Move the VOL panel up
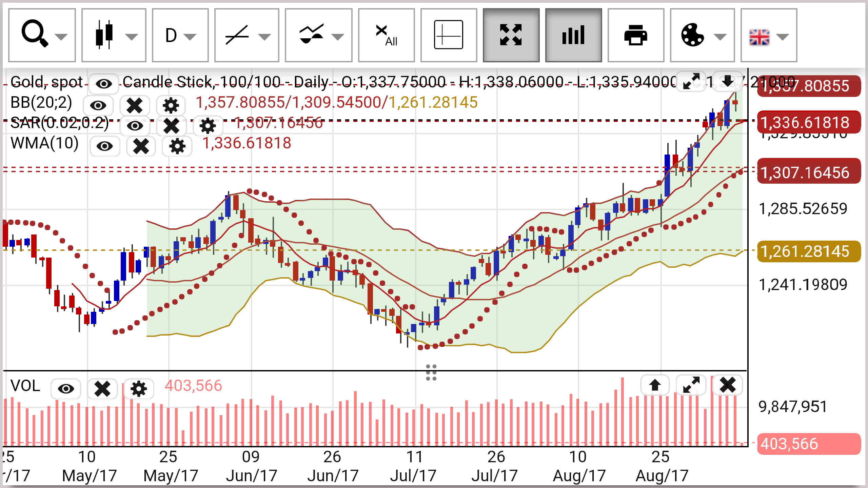This screenshot has width=868, height=488. (x=655, y=385)
